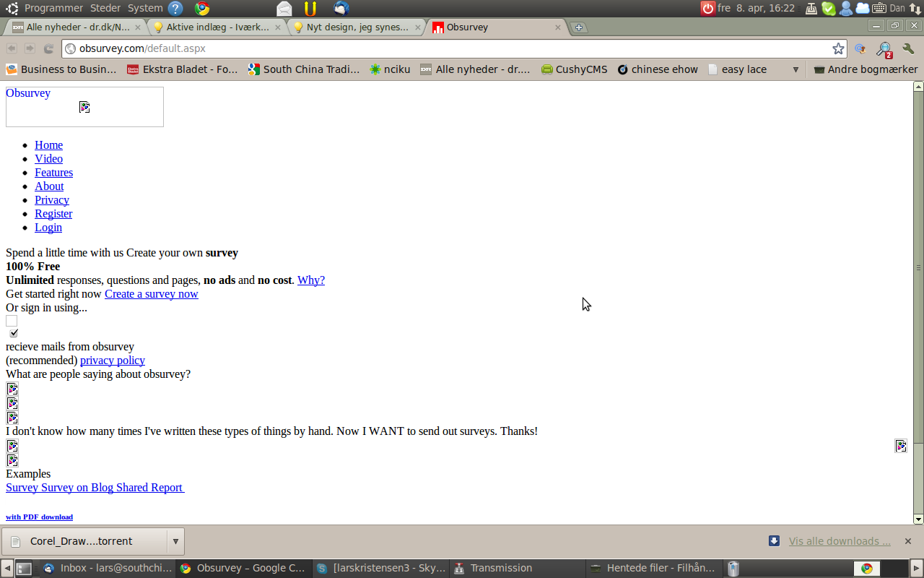The image size is (924, 578).
Task: Click the download arrow icon in downloads bar
Action: tap(774, 541)
